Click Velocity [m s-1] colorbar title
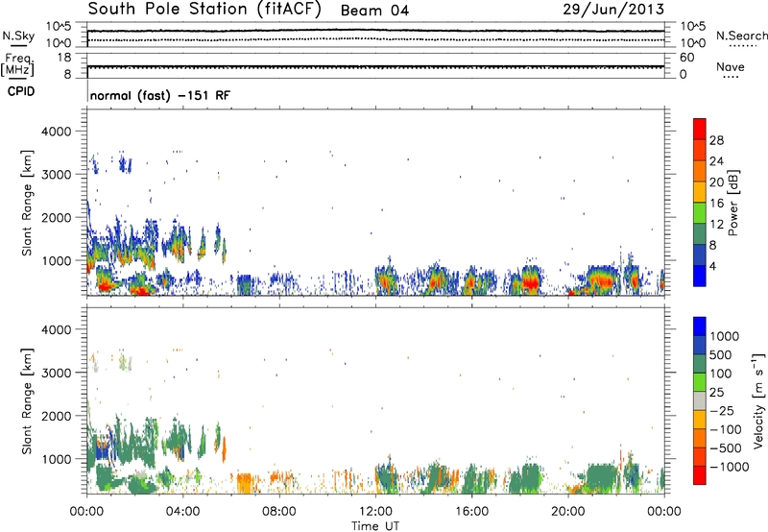The image size is (768, 532). pyautogui.click(x=758, y=401)
